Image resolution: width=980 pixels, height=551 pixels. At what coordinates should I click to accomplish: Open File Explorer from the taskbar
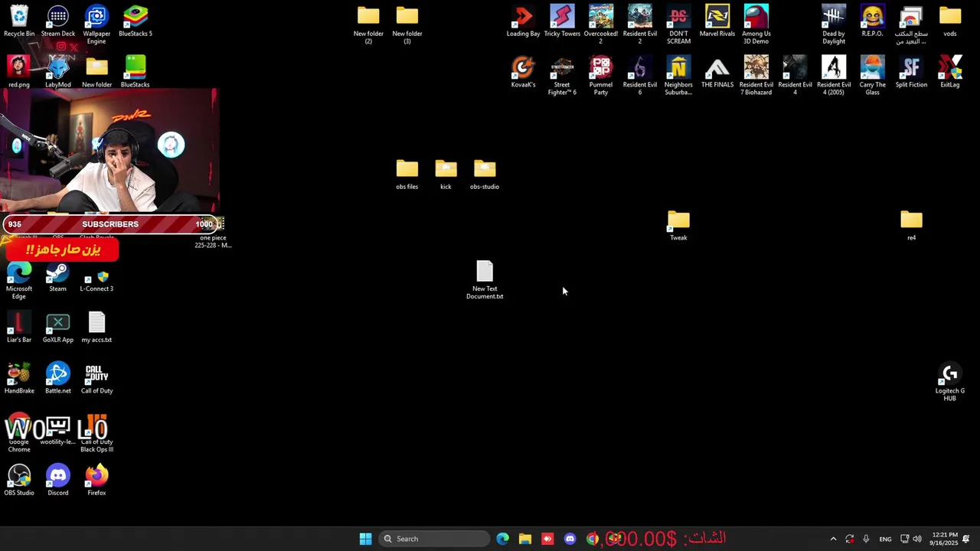coord(525,539)
